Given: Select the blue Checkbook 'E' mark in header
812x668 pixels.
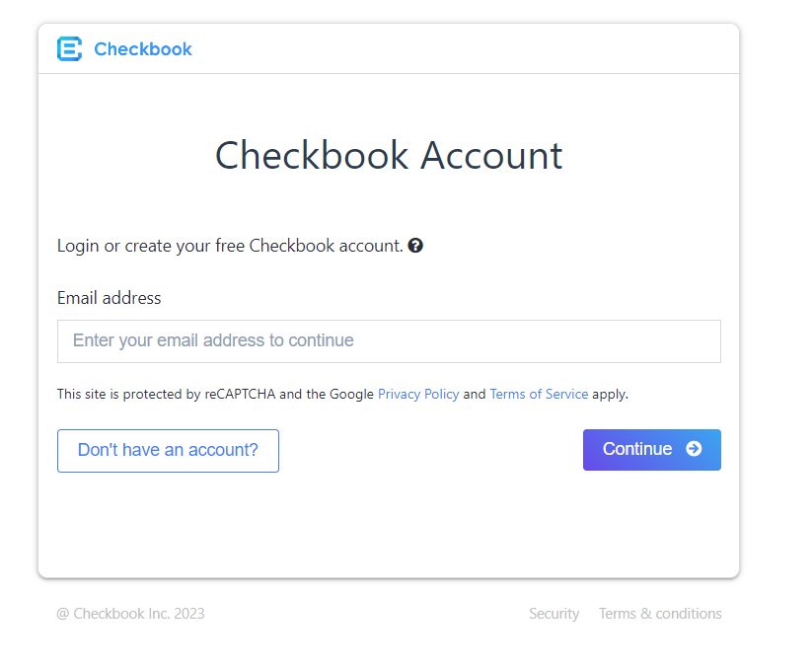Looking at the screenshot, I should pos(68,48).
